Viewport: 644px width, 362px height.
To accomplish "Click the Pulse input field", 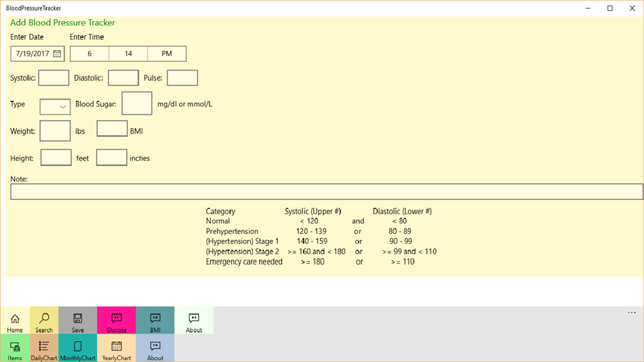I will pyautogui.click(x=182, y=78).
